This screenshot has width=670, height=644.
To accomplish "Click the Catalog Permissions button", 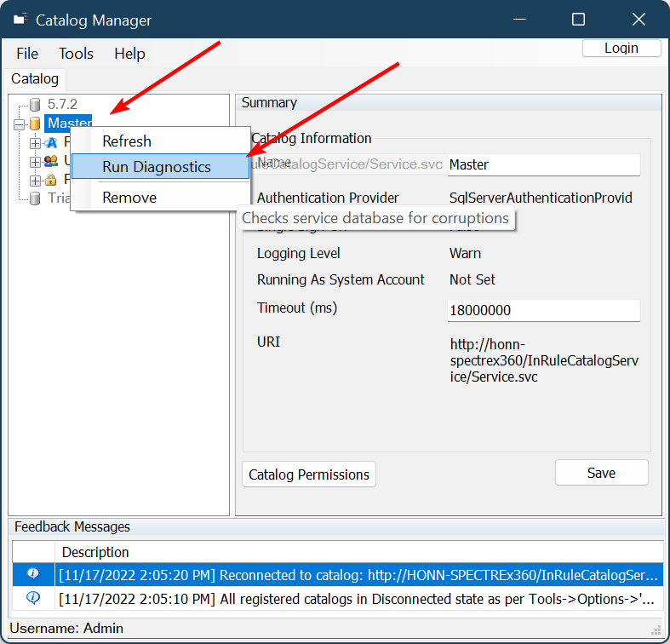I will point(309,474).
